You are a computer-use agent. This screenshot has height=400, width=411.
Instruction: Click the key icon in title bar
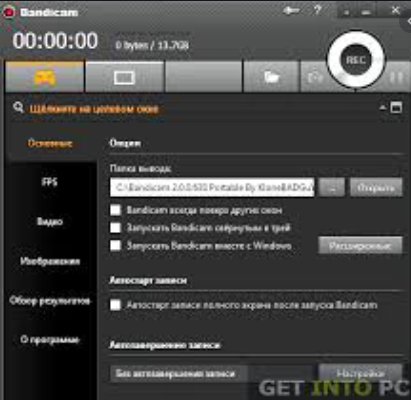(291, 11)
